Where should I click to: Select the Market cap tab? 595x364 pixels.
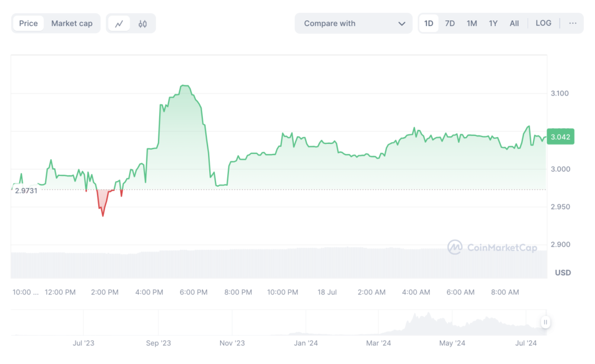[71, 23]
